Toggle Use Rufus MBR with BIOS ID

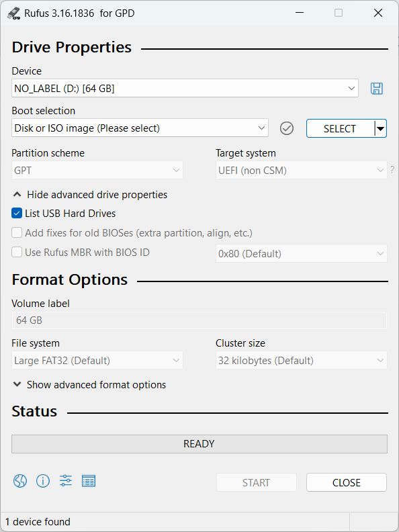click(17, 252)
